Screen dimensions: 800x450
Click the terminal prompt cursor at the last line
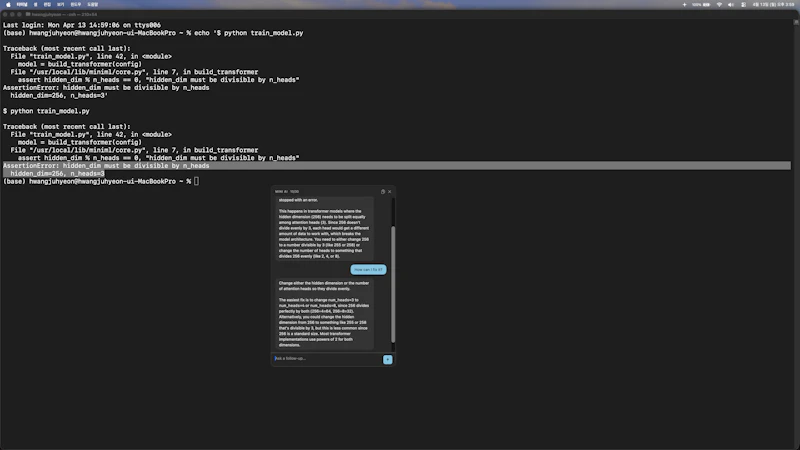pyautogui.click(x=196, y=181)
